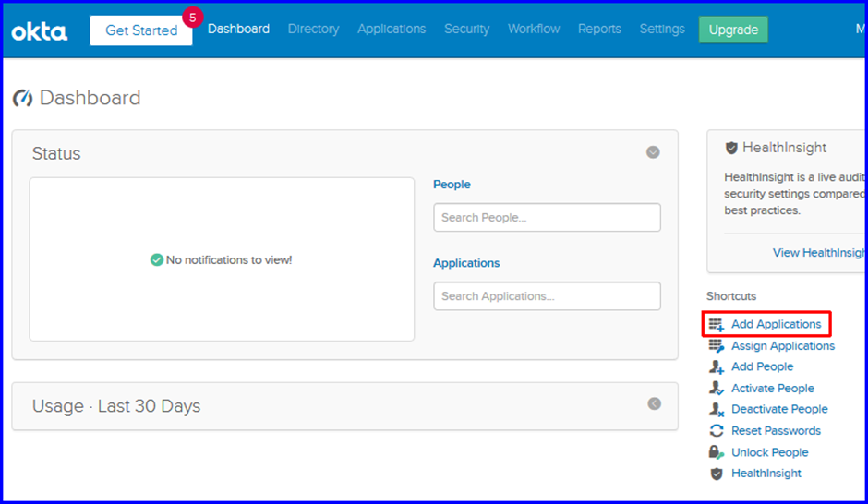
Task: Click the shield icon in the HealthInsight panel header
Action: 731,148
